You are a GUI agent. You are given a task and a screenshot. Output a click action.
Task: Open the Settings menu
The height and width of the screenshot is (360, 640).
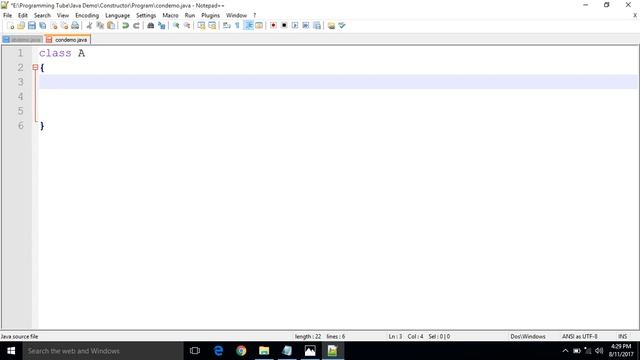(x=146, y=16)
